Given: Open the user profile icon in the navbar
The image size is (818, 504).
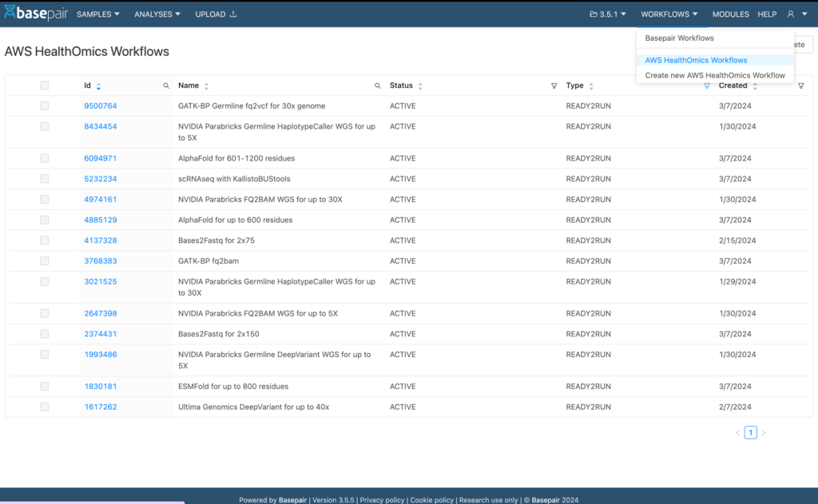Looking at the screenshot, I should point(789,14).
